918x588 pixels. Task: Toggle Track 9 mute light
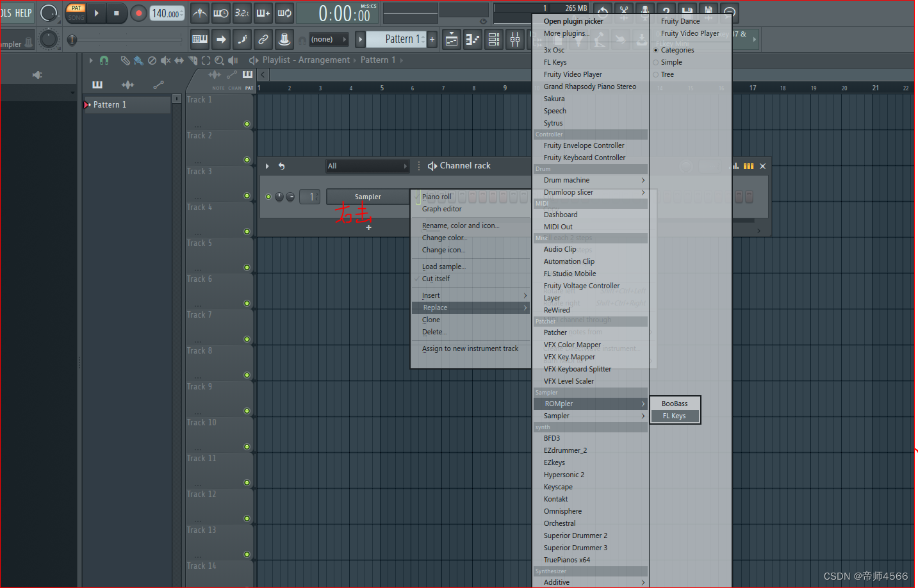pos(247,411)
